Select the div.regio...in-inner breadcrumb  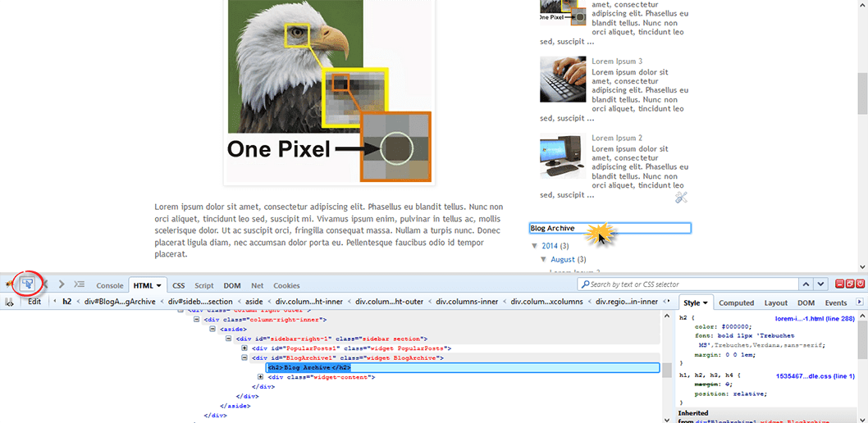pyautogui.click(x=626, y=302)
